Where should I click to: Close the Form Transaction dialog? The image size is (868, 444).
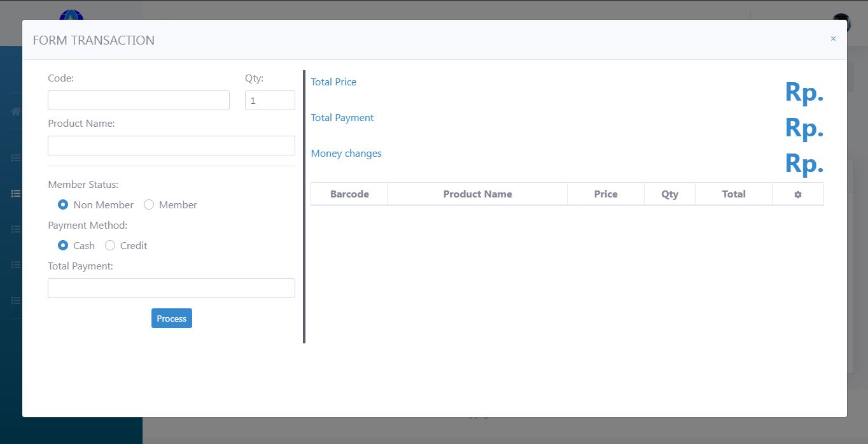[x=833, y=39]
